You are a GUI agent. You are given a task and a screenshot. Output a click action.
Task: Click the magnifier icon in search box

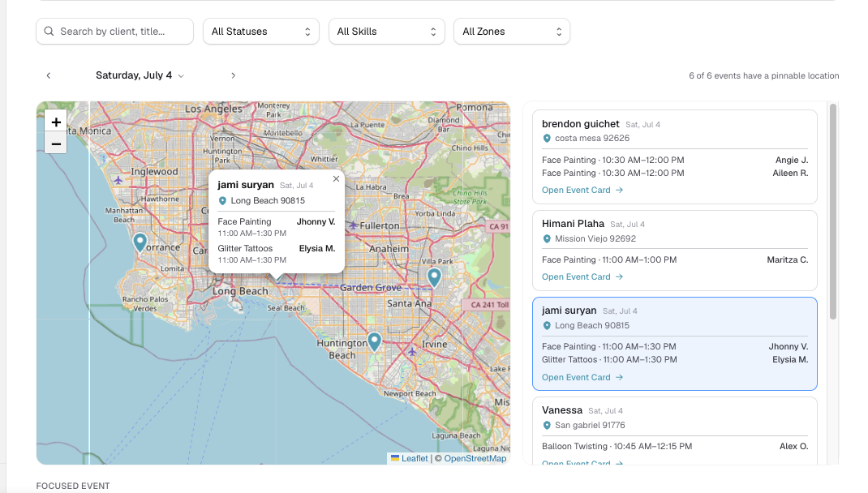point(49,32)
